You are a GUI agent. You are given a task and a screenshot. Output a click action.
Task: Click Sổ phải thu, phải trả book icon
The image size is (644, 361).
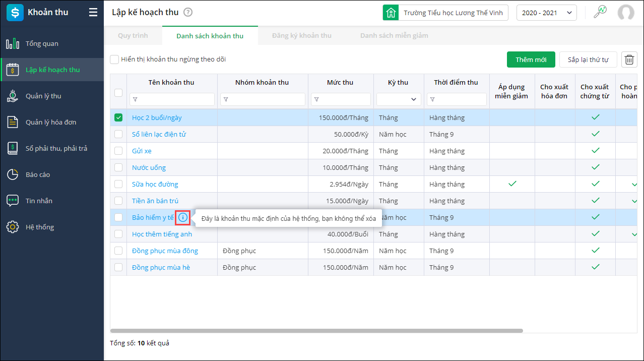coord(13,148)
